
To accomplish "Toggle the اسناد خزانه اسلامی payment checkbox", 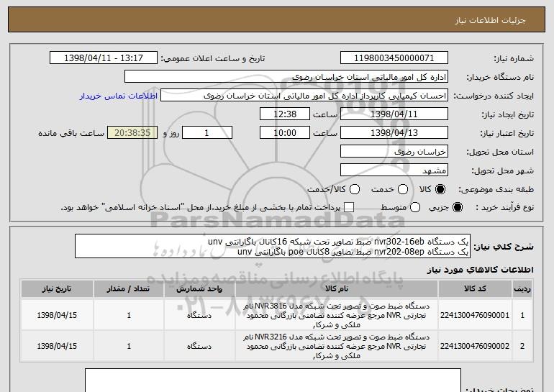I will (x=349, y=208).
